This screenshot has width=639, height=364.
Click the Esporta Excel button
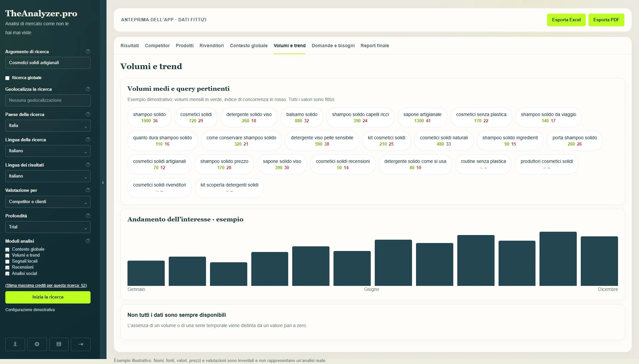pyautogui.click(x=566, y=20)
